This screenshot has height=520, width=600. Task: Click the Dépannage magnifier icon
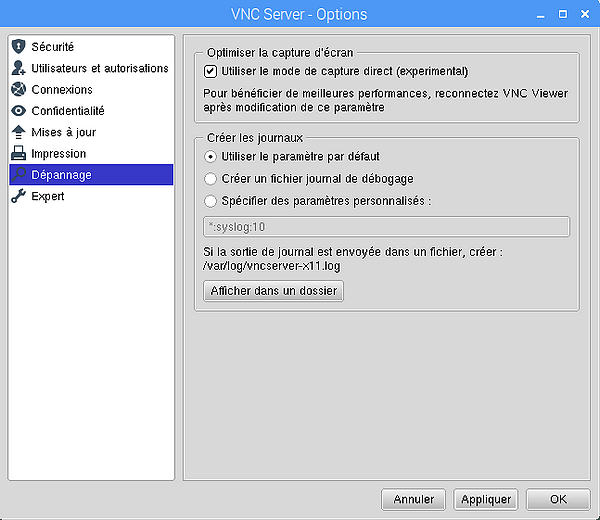pos(18,175)
